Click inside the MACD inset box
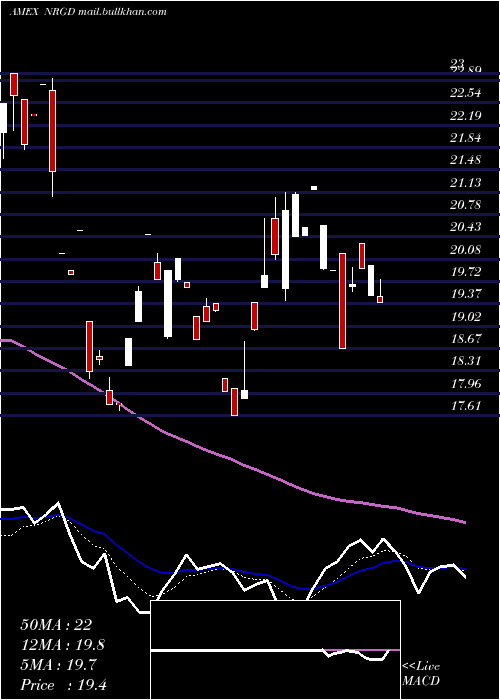Image resolution: width=500 pixels, height=700 pixels. [275, 650]
